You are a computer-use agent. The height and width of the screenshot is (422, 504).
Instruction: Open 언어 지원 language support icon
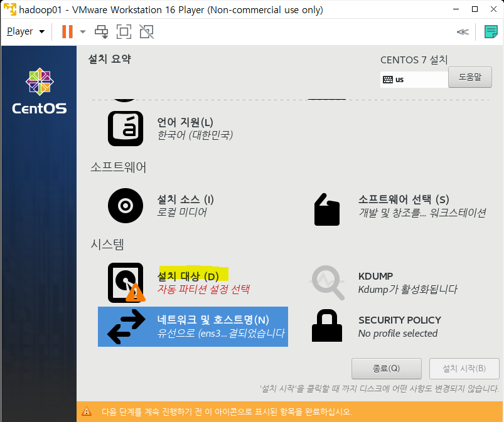tap(126, 129)
